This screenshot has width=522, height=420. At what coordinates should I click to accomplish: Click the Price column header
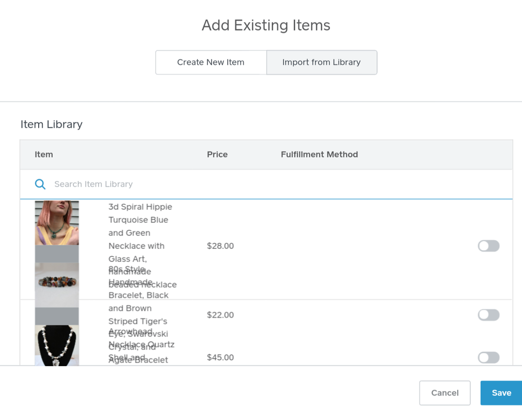[217, 155]
